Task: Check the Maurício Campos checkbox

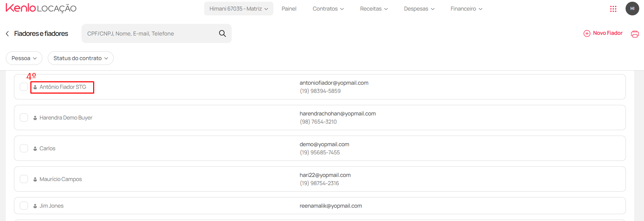Action: (24, 179)
